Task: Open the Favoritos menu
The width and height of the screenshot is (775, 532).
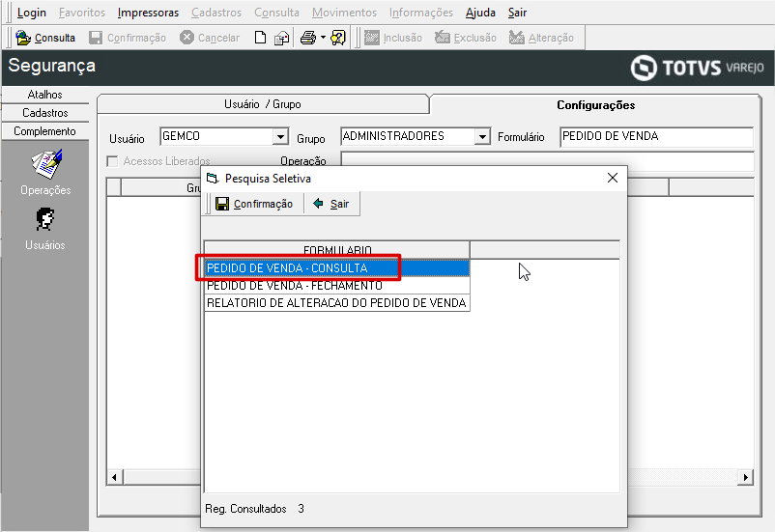Action: pyautogui.click(x=82, y=13)
